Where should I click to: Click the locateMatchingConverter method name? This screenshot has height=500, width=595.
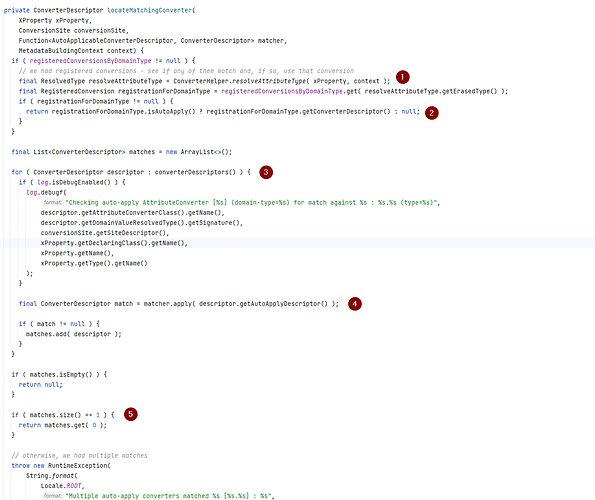click(x=150, y=10)
